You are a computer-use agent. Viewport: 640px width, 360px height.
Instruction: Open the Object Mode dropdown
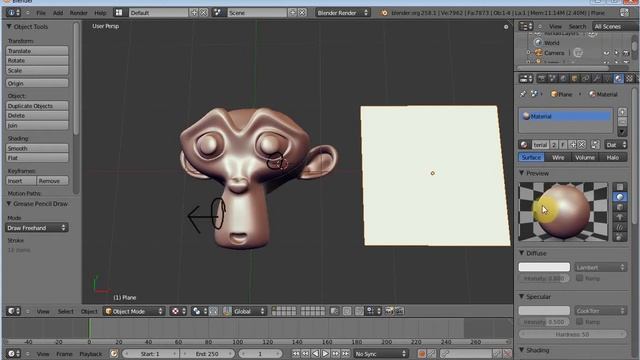pos(133,311)
